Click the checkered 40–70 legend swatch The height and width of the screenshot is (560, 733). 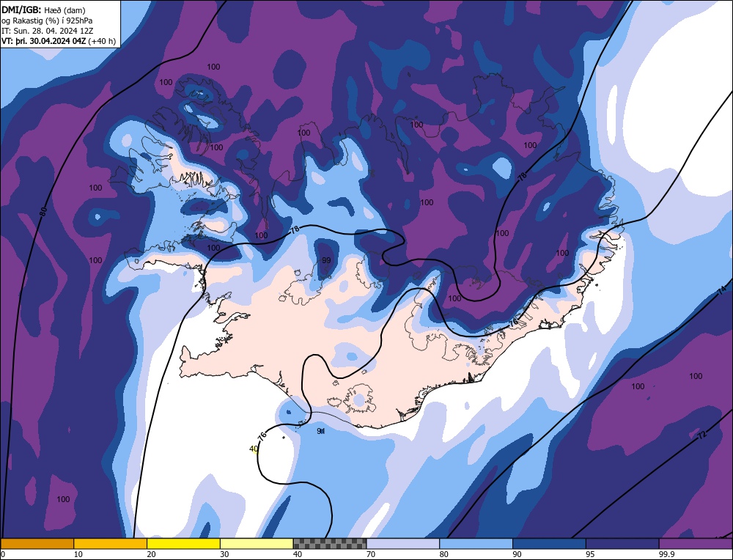(x=330, y=543)
